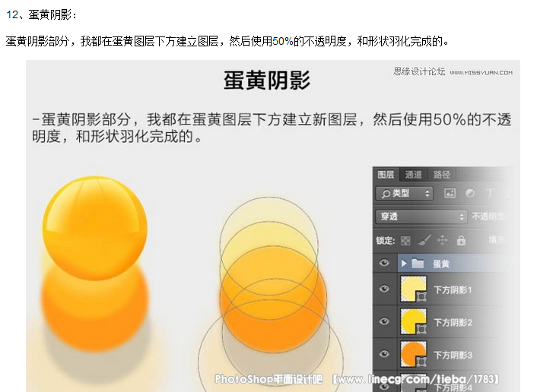
Task: Switch to the 图层 (Layers) tab
Action: (x=386, y=175)
